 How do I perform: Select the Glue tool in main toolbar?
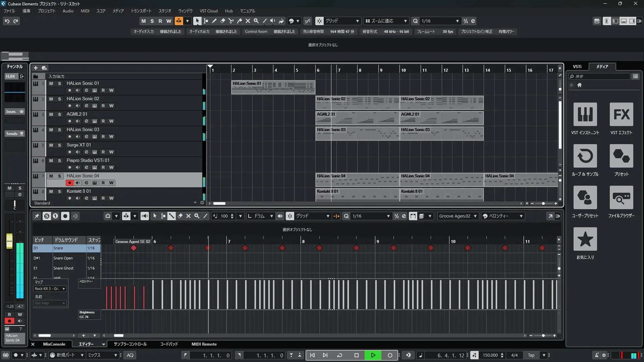[x=239, y=21]
